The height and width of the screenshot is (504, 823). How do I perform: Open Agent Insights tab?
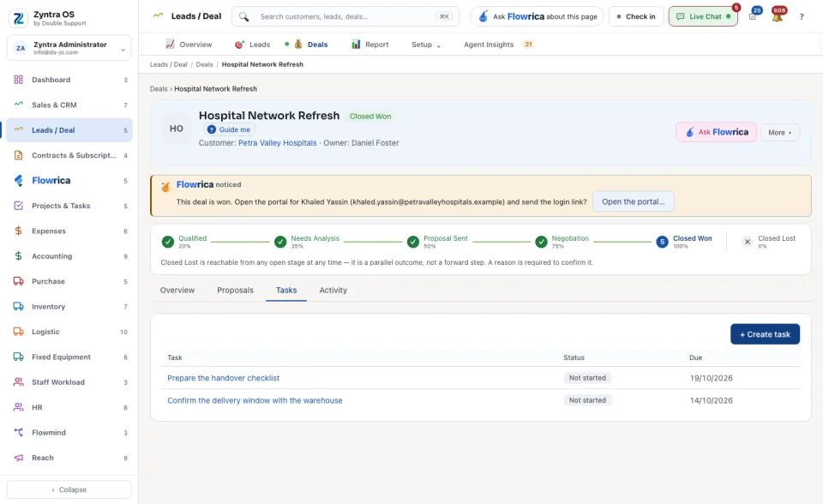[x=498, y=45]
